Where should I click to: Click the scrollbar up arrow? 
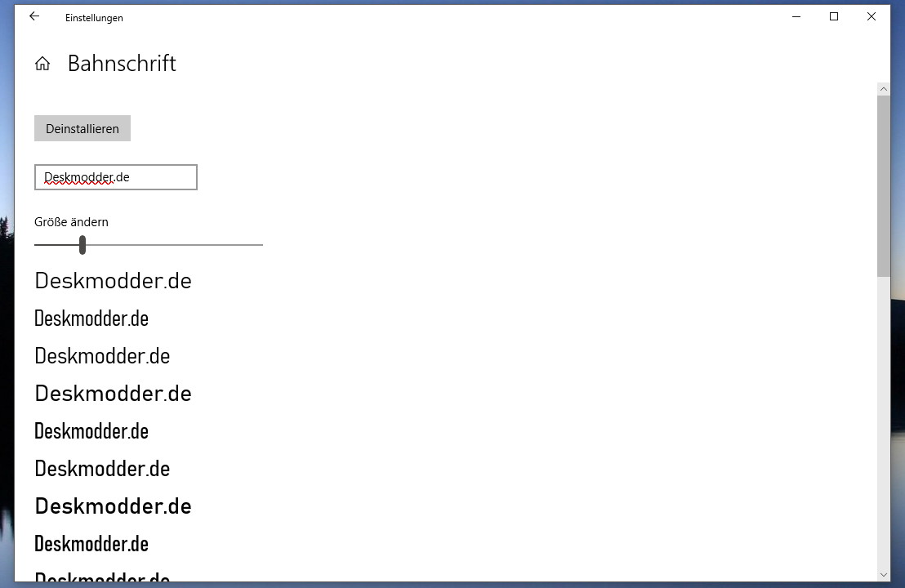(x=883, y=89)
